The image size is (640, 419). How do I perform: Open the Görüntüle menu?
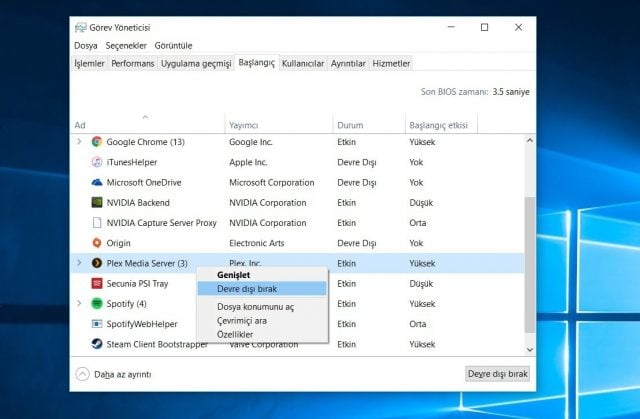tap(173, 46)
